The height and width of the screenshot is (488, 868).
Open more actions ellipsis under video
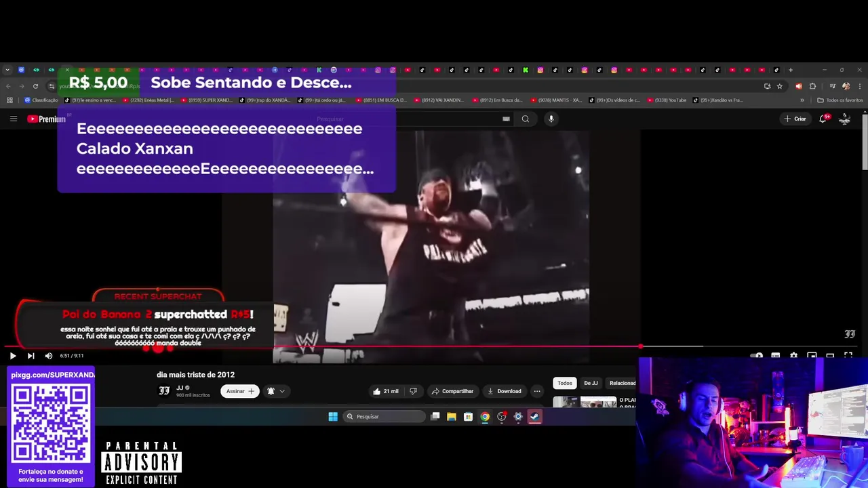point(537,391)
